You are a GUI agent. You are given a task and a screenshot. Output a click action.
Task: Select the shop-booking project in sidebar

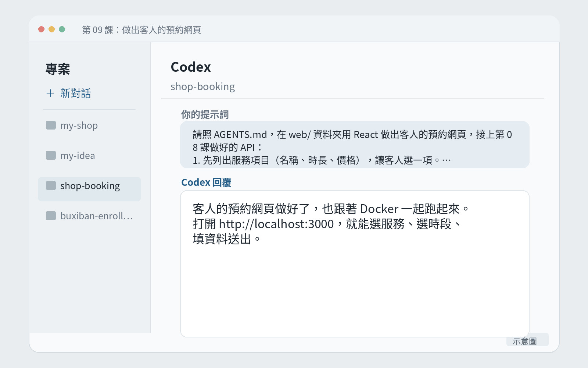[89, 189]
